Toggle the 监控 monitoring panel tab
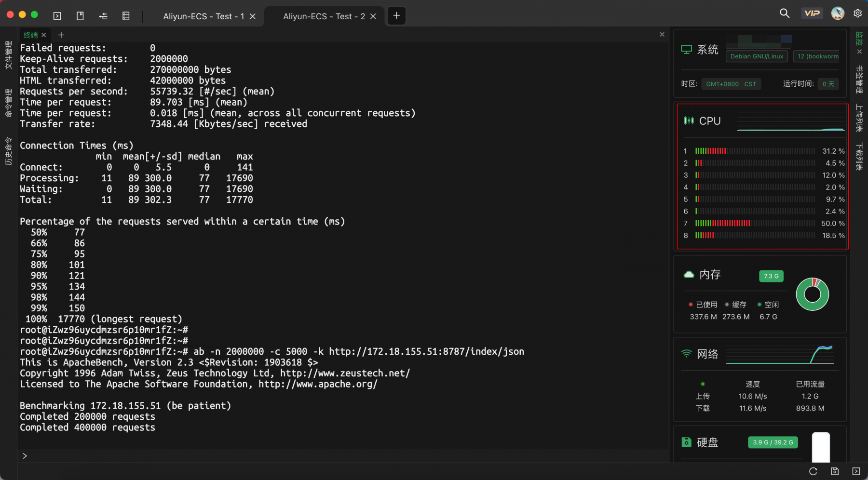The height and width of the screenshot is (480, 868). tap(859, 39)
